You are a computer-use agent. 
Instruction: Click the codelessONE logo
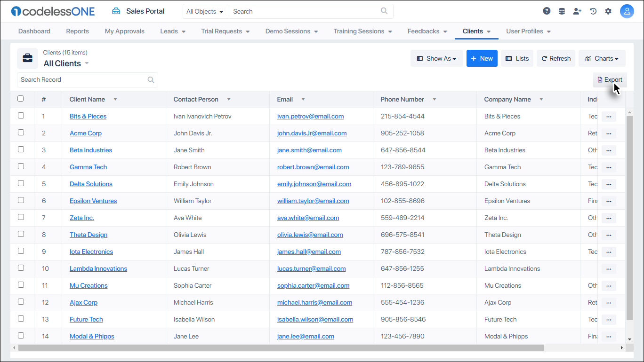click(x=53, y=11)
